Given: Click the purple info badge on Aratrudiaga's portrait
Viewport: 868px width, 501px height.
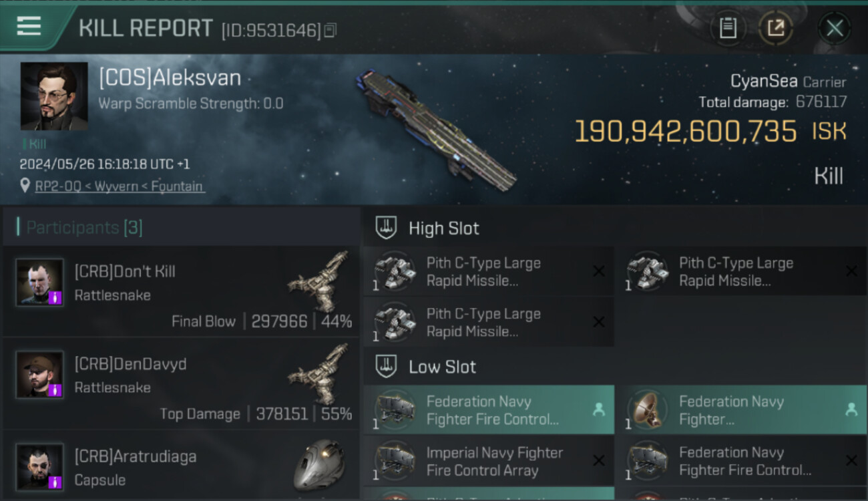Looking at the screenshot, I should pyautogui.click(x=56, y=482).
